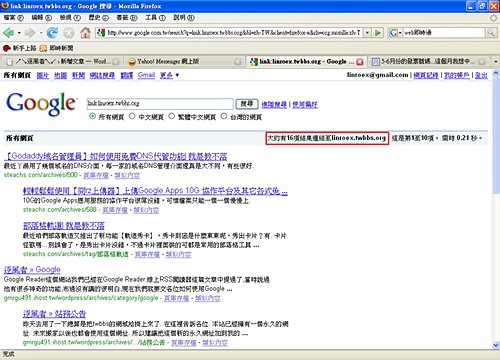Open the 網頁記錄 link
This screenshot has width=500, height=360.
tap(426, 75)
